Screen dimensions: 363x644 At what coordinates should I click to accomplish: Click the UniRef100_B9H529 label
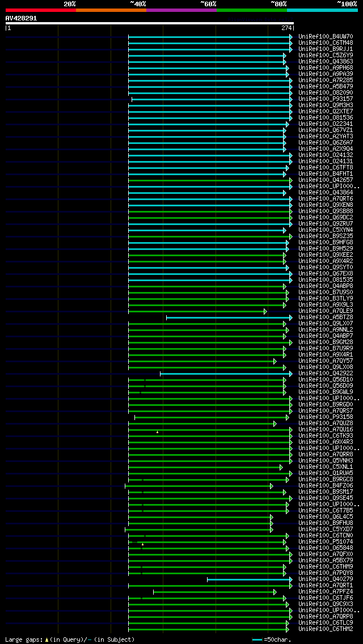pos(326,249)
